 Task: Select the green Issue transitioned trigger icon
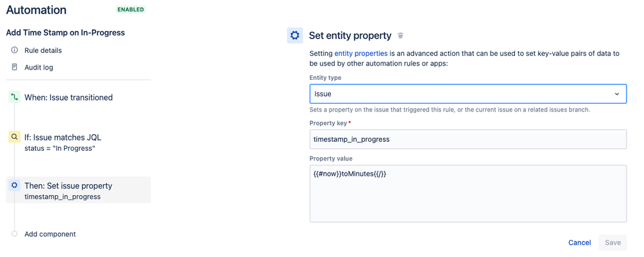[15, 97]
